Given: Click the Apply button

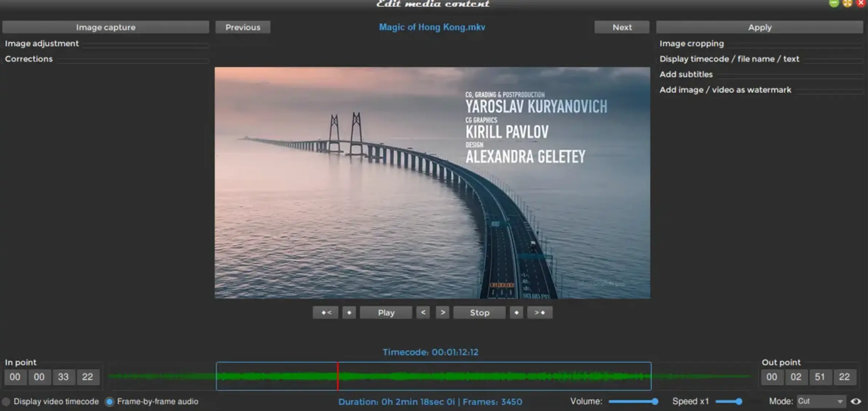Looking at the screenshot, I should [x=759, y=27].
